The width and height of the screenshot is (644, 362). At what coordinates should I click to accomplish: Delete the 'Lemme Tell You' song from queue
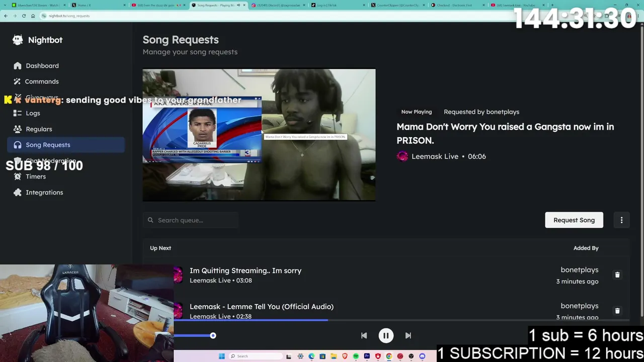617,311
